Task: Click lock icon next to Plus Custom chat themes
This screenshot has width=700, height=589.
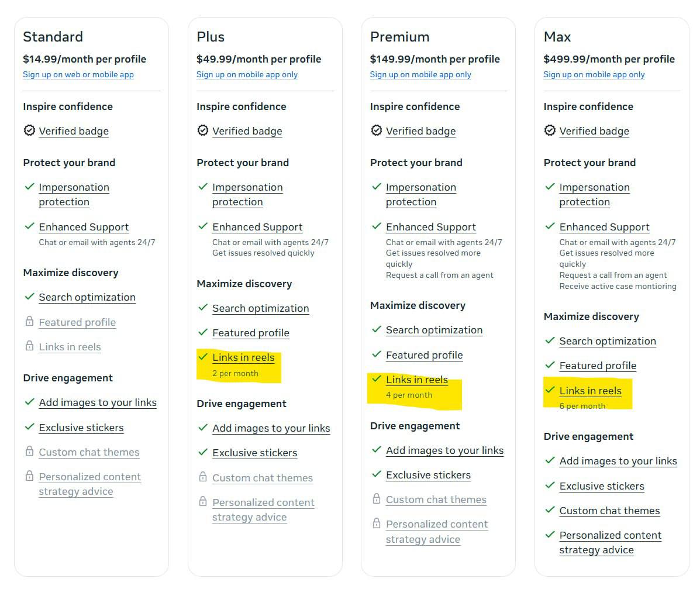Action: pos(203,477)
